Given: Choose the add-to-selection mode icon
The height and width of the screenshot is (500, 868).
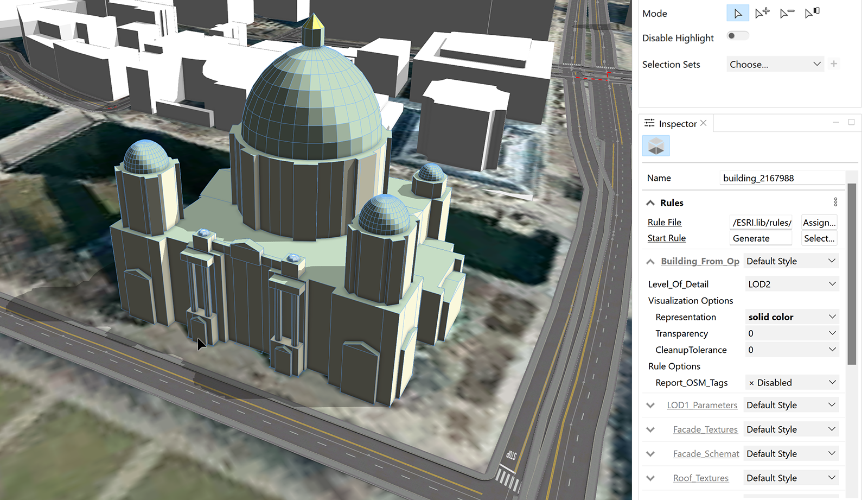Looking at the screenshot, I should click(762, 13).
